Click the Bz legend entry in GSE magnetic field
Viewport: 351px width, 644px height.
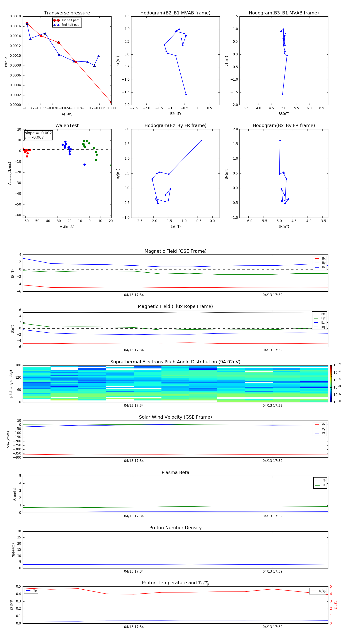click(320, 267)
